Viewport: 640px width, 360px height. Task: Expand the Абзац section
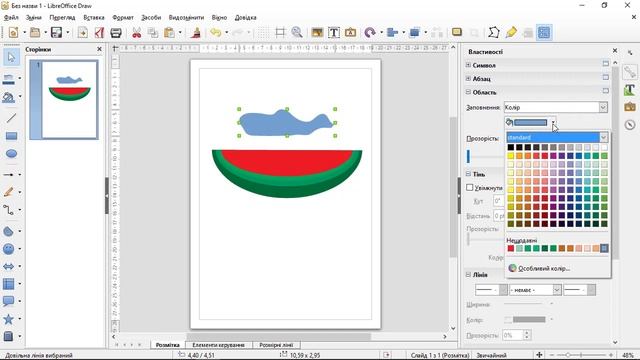click(469, 78)
